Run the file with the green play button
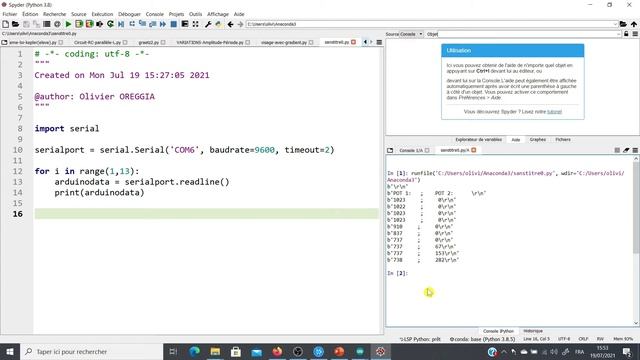Viewport: 640px width, 360px height. click(68, 24)
